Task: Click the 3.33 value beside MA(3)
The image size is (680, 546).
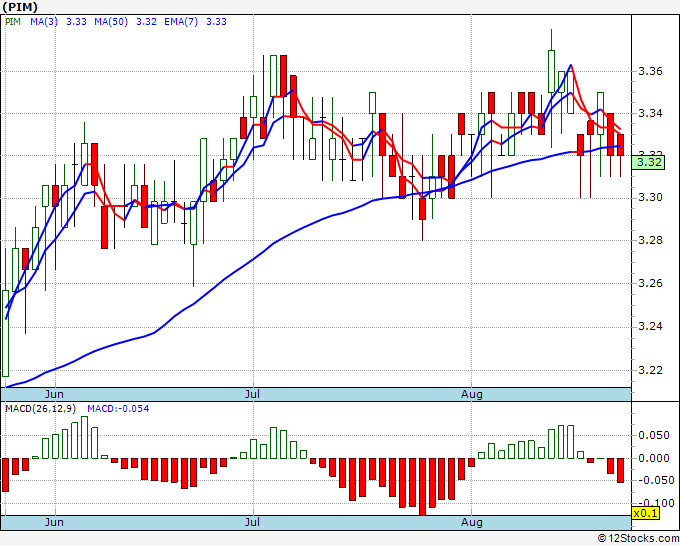Action: tap(76, 22)
